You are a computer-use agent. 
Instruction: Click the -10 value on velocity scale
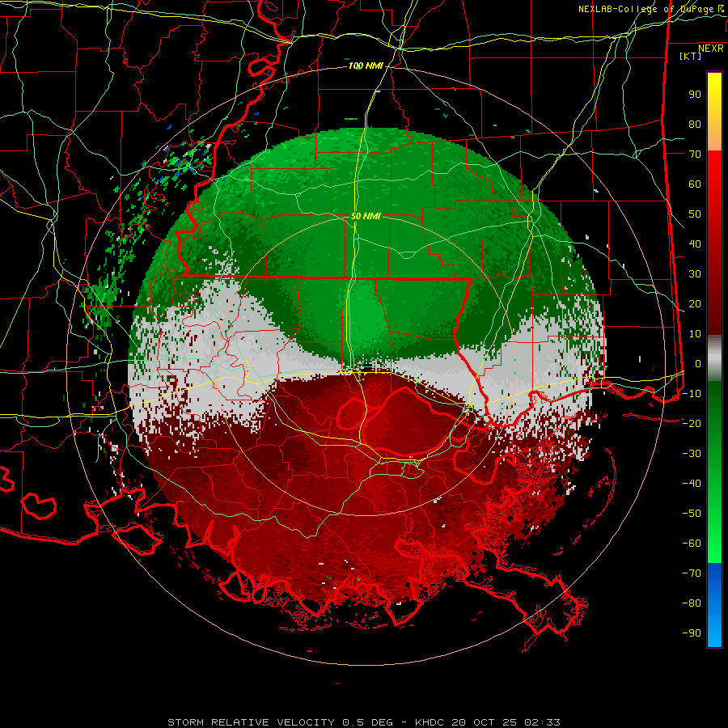click(x=692, y=394)
